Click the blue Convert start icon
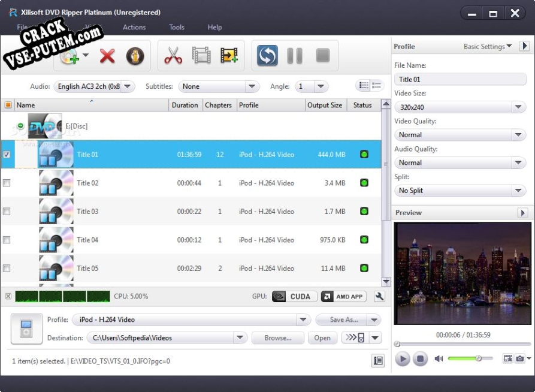 click(x=267, y=56)
